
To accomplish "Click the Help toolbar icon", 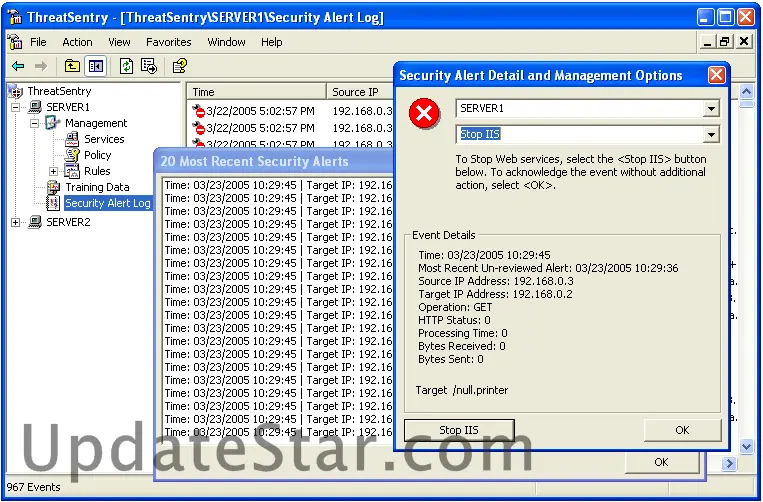I will (180, 66).
